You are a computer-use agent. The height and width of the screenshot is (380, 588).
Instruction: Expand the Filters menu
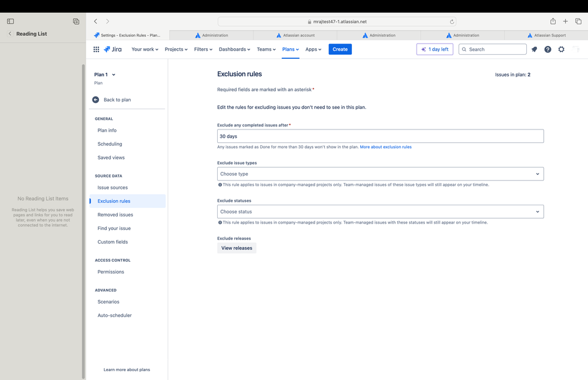(x=203, y=49)
